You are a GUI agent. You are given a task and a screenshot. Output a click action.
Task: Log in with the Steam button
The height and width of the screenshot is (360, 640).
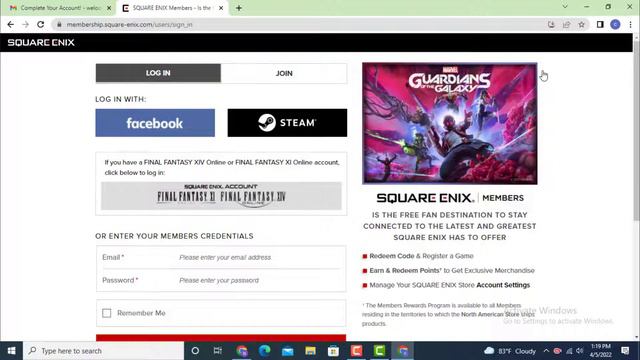[287, 123]
